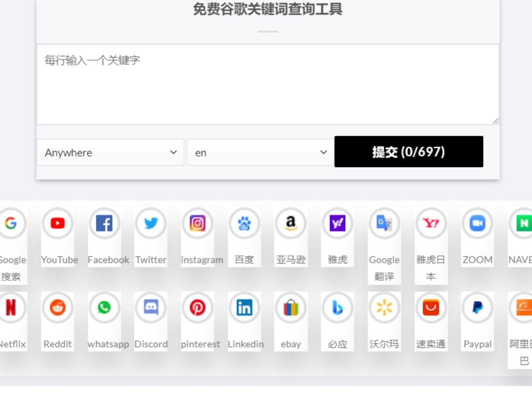
Task: Open the Facebook icon
Action: tap(104, 223)
